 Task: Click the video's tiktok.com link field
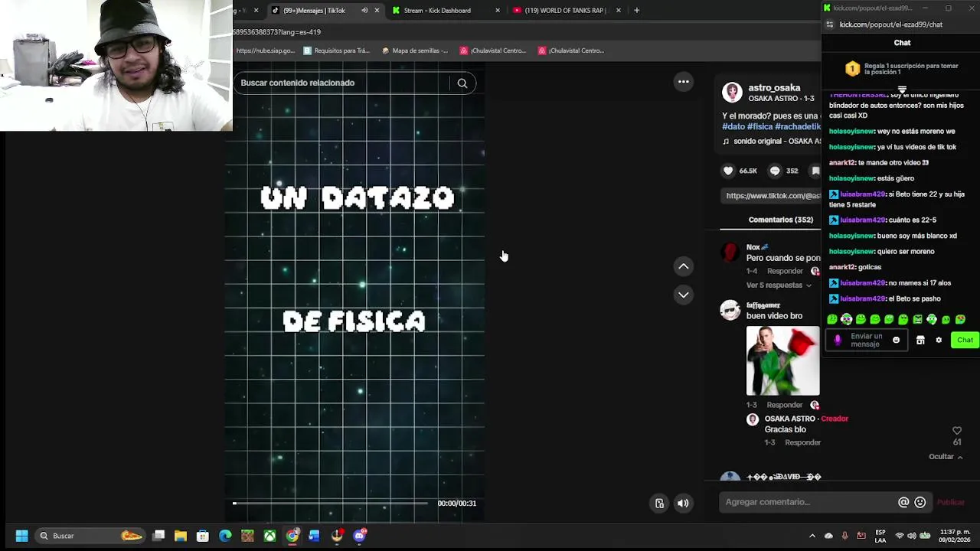tap(771, 196)
